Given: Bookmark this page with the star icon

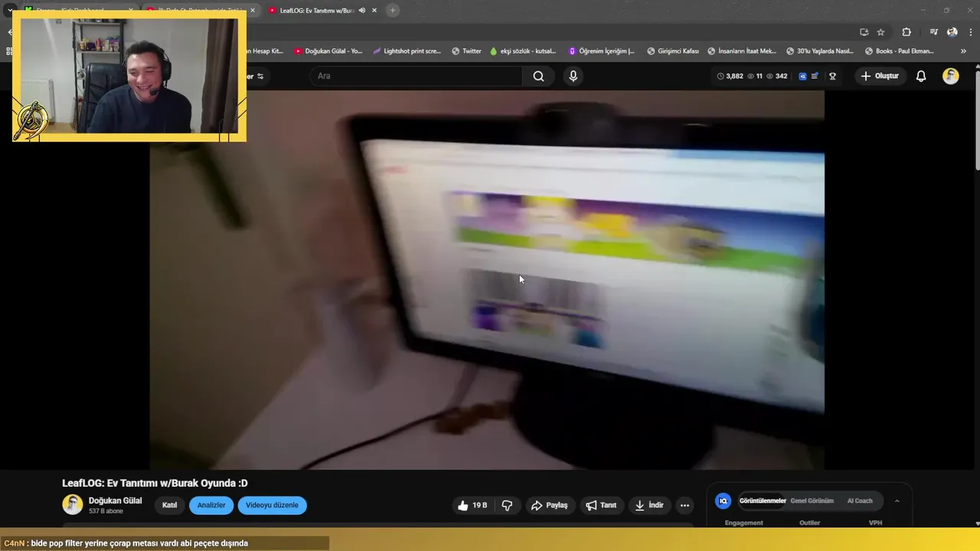Looking at the screenshot, I should (x=880, y=32).
